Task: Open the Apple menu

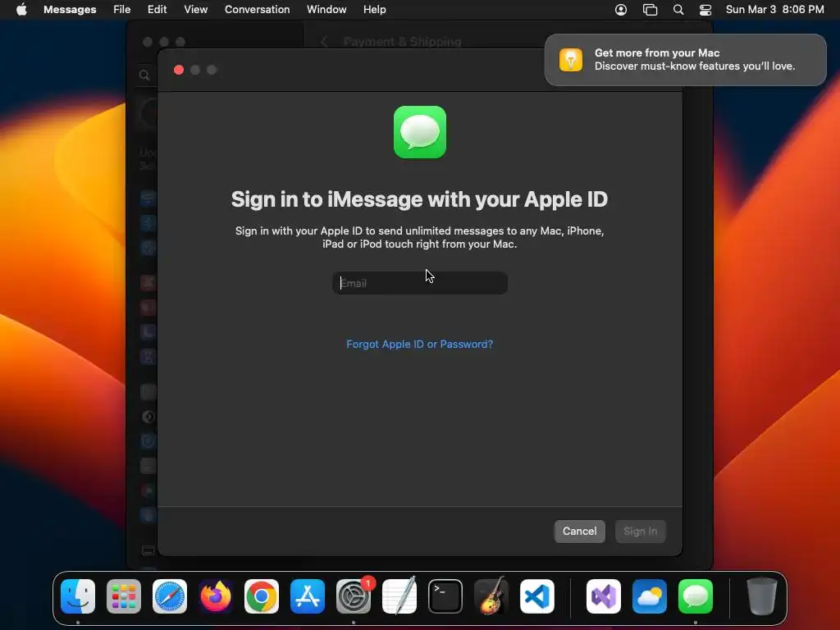Action: tap(21, 10)
